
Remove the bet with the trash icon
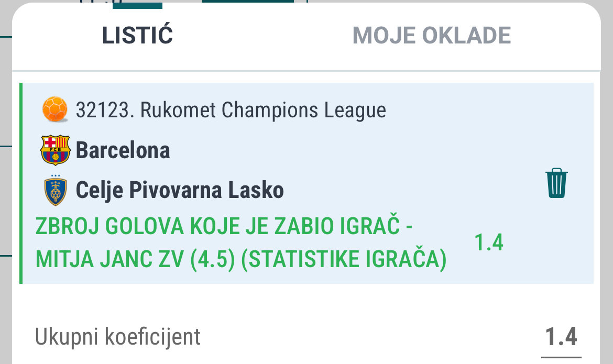tap(556, 183)
